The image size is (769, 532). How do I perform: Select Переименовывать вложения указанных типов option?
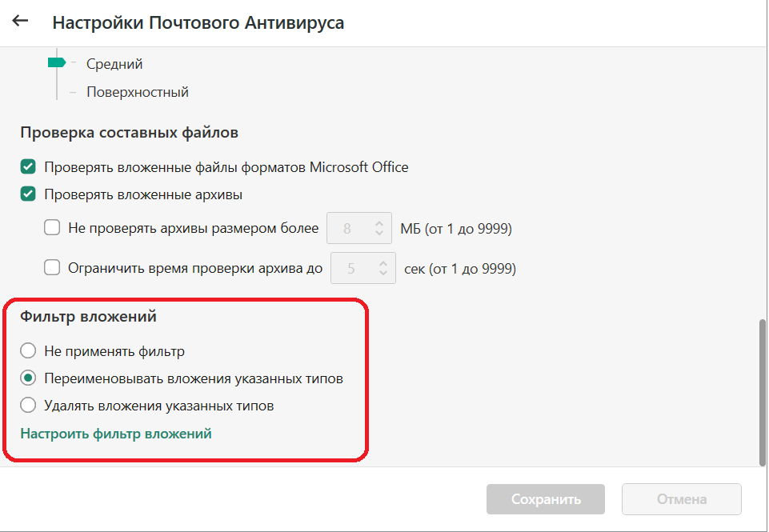click(29, 378)
